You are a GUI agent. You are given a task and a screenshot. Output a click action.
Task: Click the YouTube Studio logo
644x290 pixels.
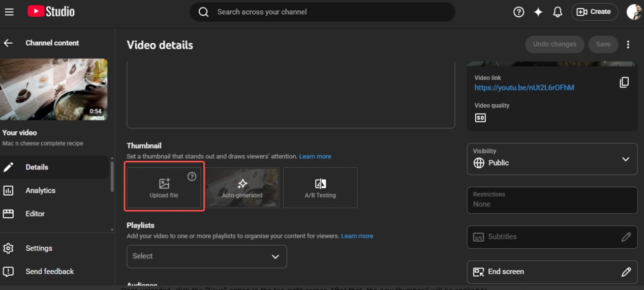51,11
